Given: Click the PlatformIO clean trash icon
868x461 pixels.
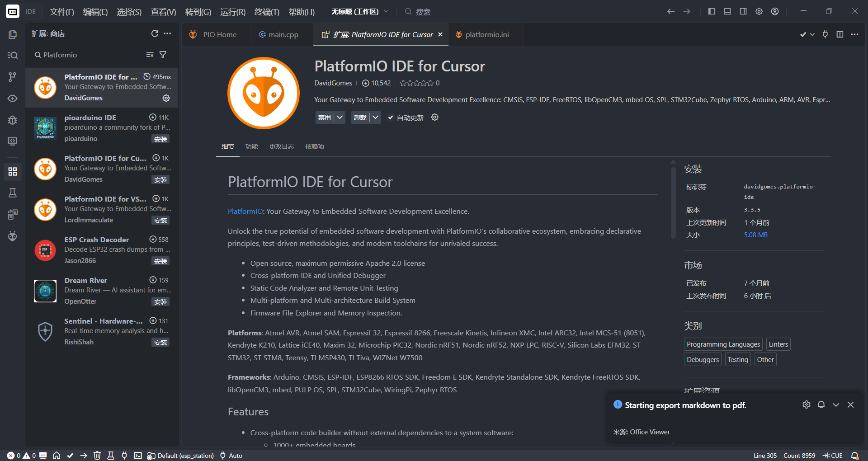Looking at the screenshot, I should click(x=97, y=456).
